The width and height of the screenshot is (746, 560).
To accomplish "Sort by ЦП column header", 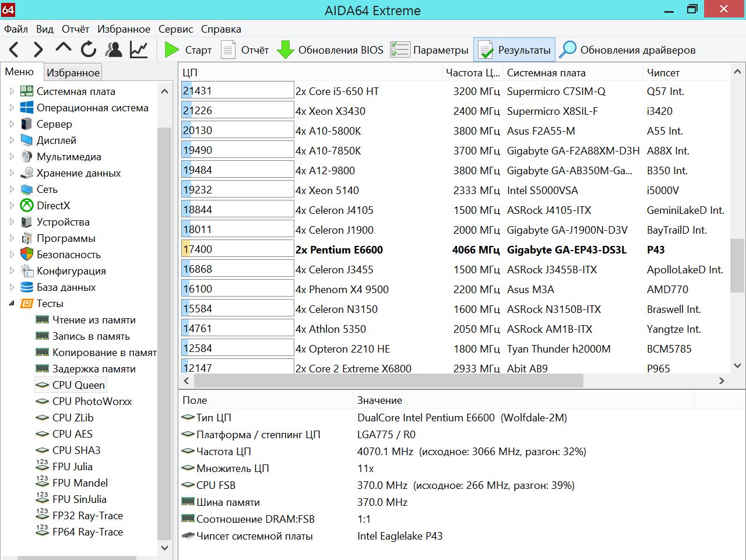I will pyautogui.click(x=310, y=73).
